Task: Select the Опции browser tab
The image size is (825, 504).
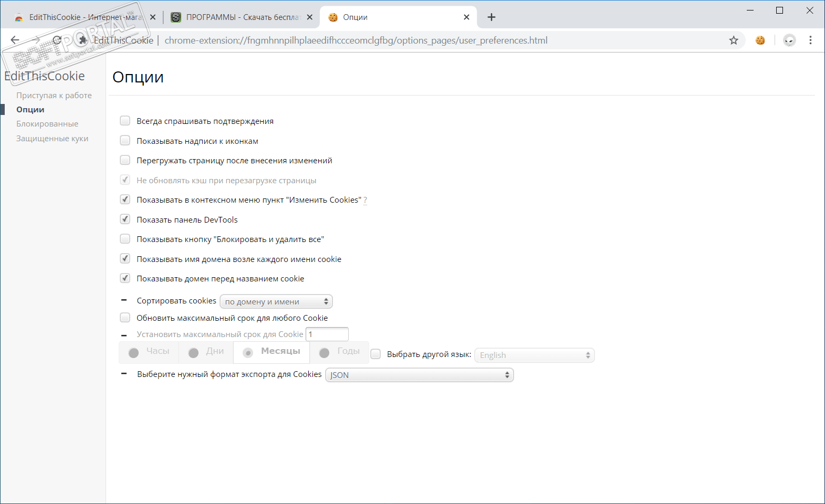Action: coord(398,17)
